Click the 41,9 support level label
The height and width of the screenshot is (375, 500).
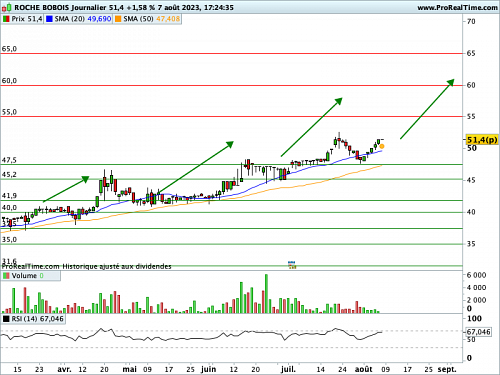pos(9,196)
